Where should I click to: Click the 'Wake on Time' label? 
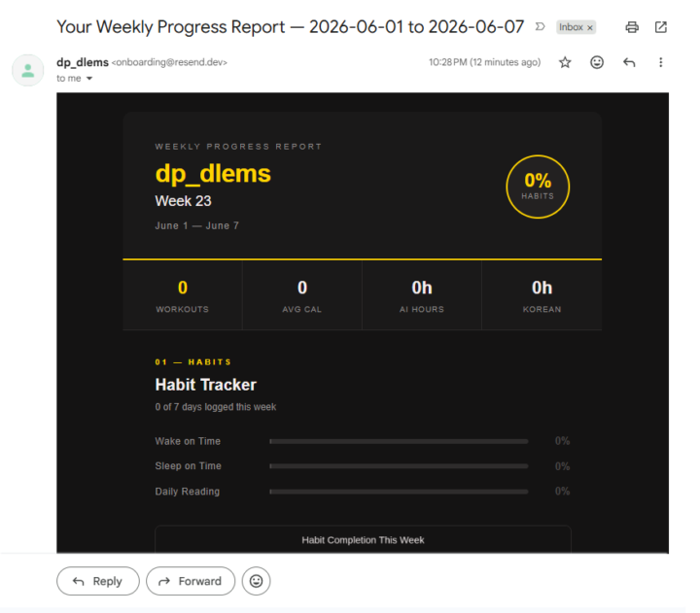[x=188, y=441]
